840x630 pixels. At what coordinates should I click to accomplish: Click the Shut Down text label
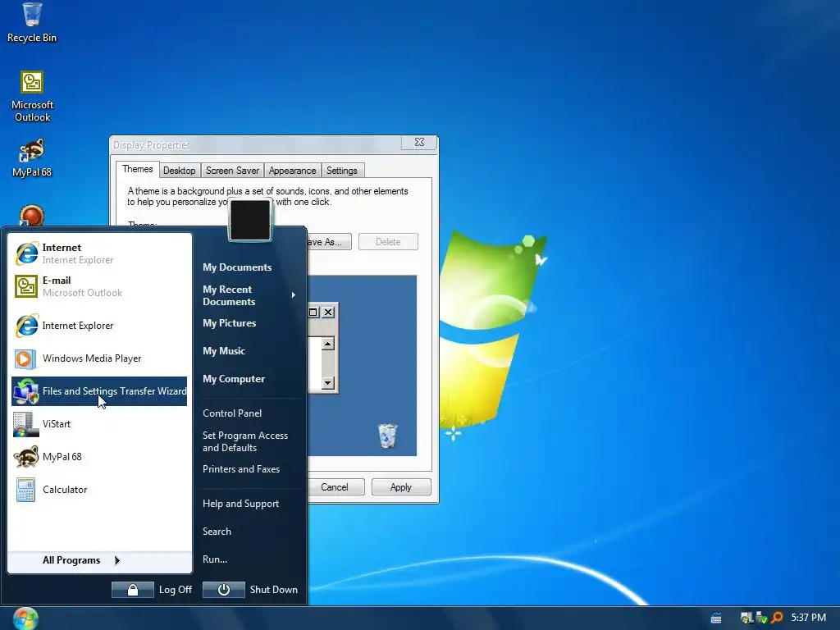pos(274,590)
